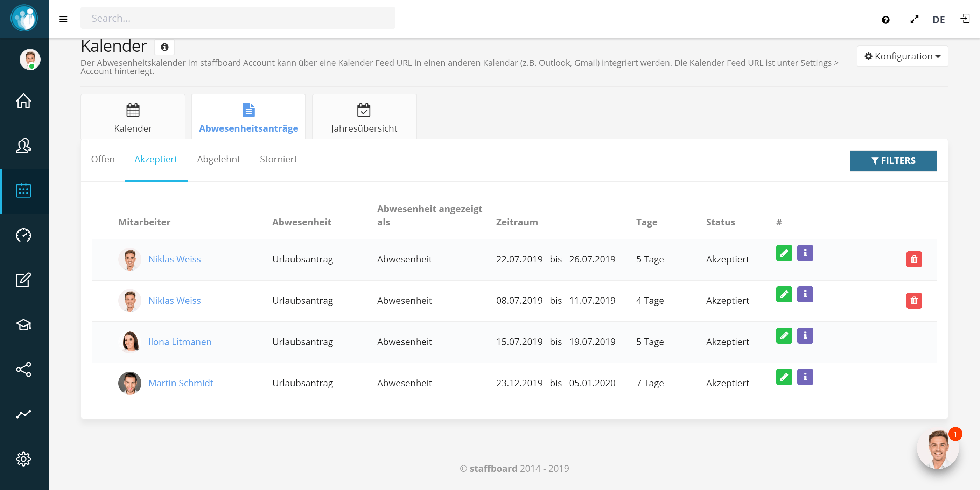Screen dimensions: 980x490
Task: Click the Status column header
Action: [721, 222]
